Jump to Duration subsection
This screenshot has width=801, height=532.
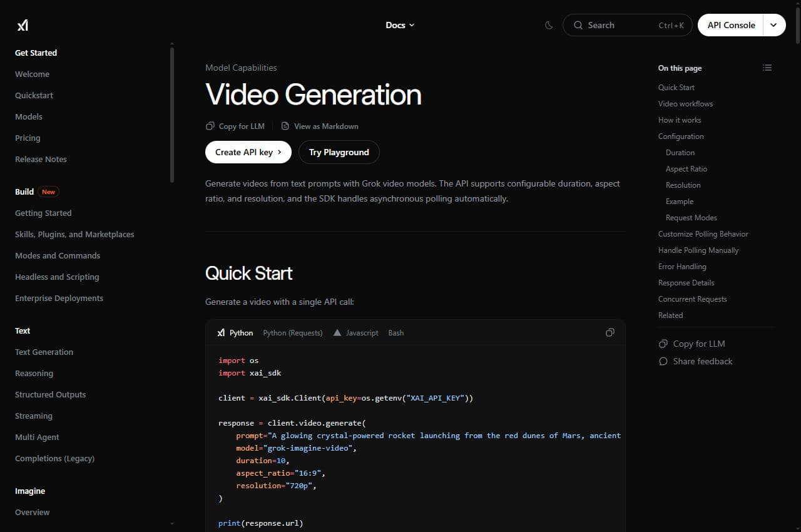(680, 153)
